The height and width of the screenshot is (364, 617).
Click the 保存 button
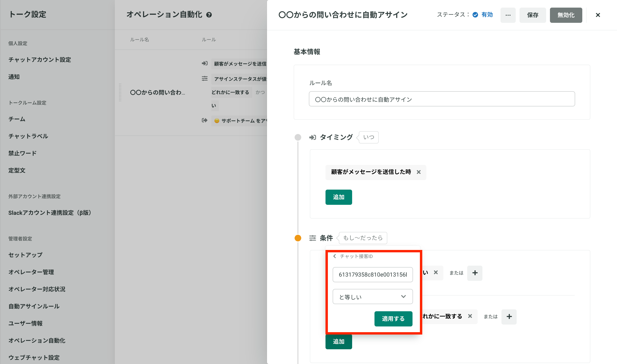[532, 15]
